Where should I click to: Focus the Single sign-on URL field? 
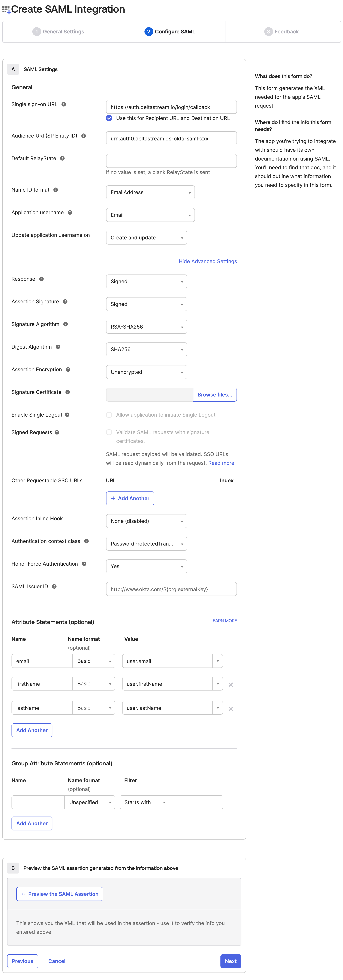171,107
